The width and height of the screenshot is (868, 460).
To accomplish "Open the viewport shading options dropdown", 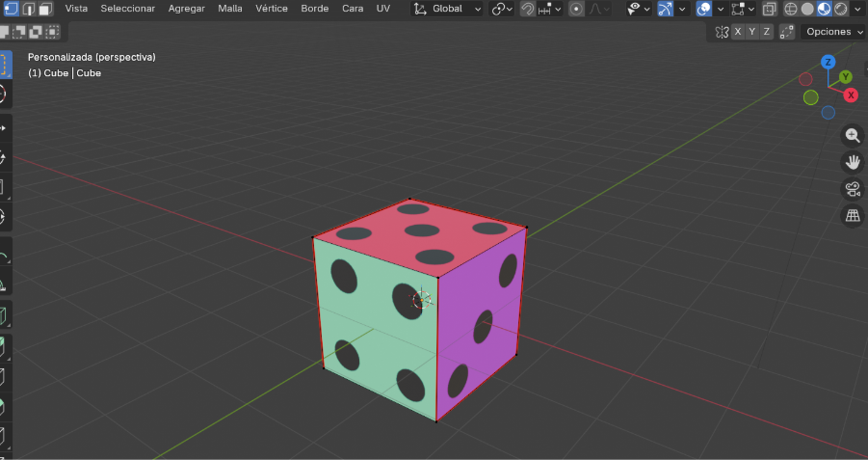I will (858, 9).
